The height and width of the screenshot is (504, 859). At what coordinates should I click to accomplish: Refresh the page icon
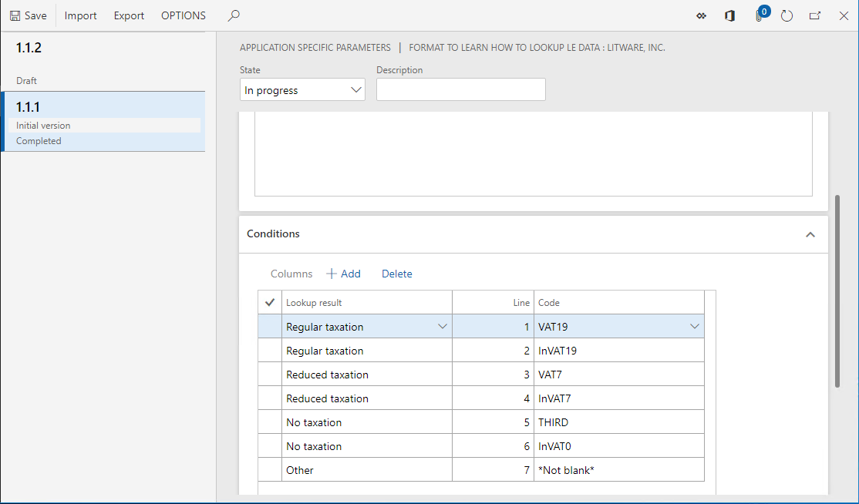click(x=787, y=16)
